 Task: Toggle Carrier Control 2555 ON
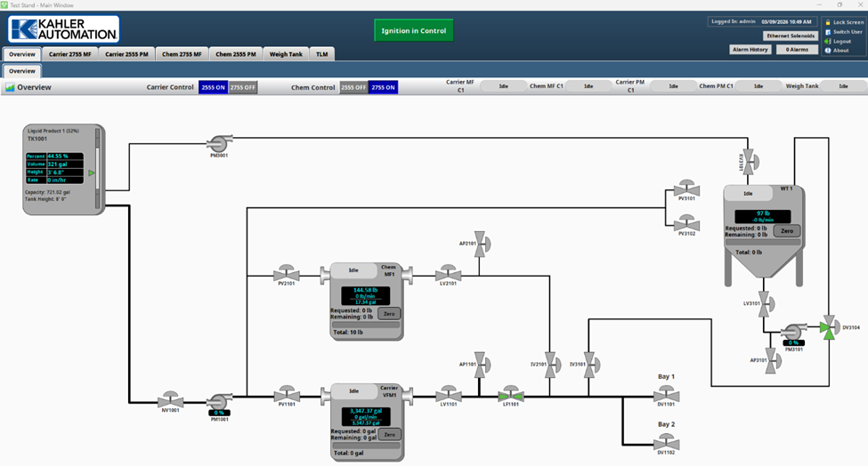click(213, 87)
